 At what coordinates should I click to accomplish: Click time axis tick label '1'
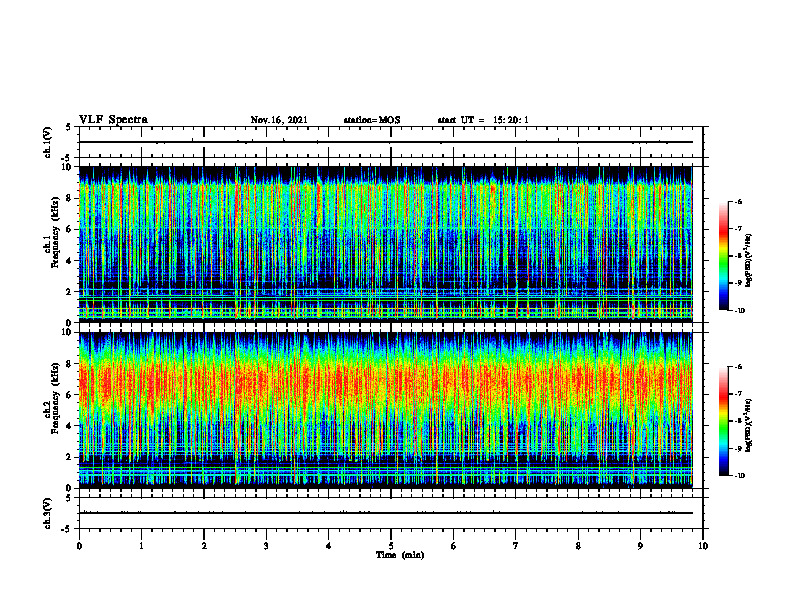[x=141, y=546]
